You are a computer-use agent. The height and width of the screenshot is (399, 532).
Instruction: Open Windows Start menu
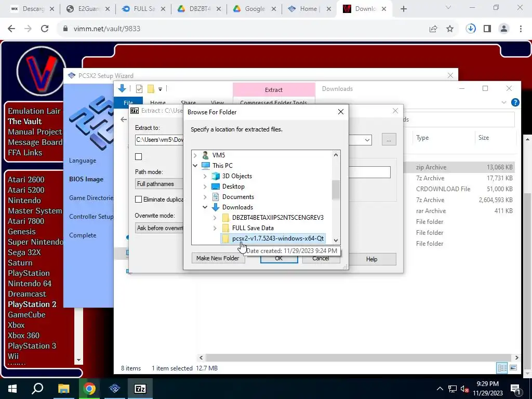coord(12,389)
